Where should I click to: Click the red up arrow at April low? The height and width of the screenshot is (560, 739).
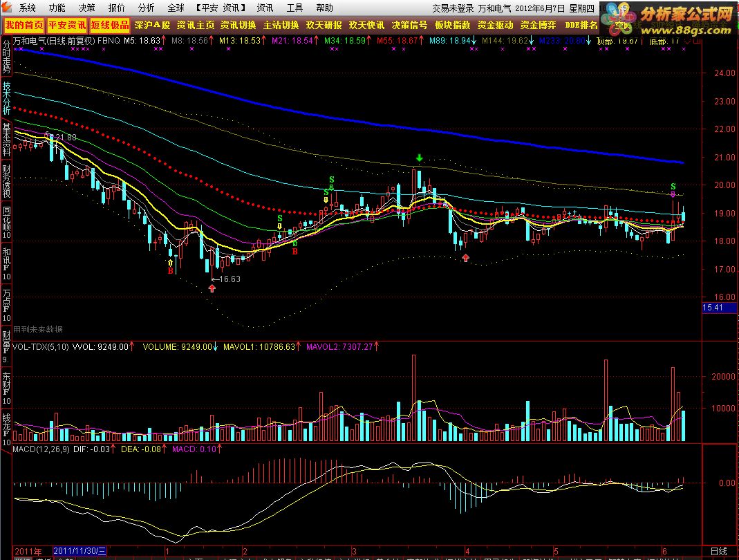click(x=466, y=257)
